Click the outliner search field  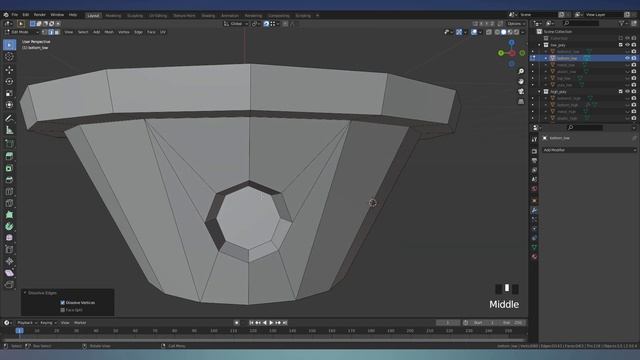click(581, 23)
